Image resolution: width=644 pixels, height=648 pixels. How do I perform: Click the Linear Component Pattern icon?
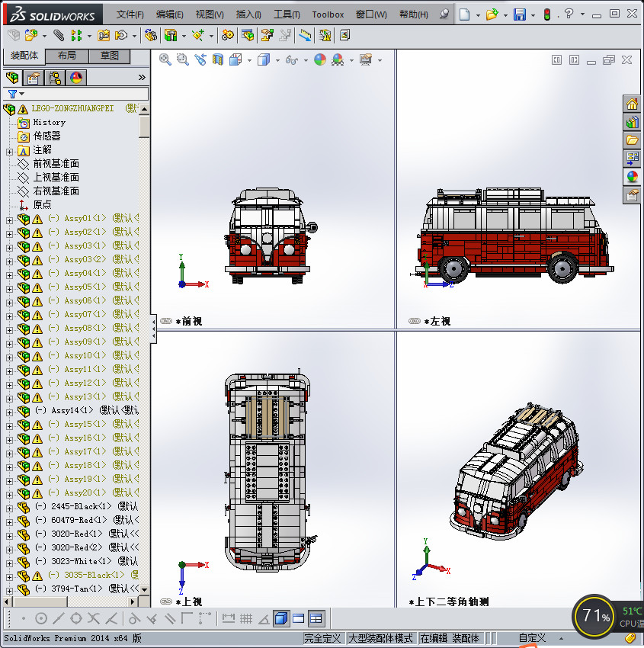point(76,36)
